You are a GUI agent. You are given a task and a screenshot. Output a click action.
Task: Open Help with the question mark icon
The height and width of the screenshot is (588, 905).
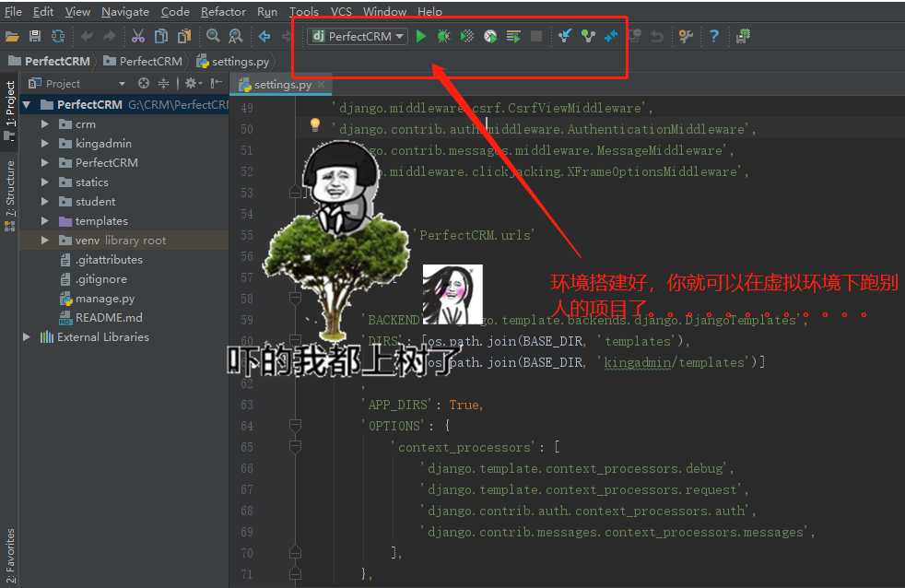[714, 36]
